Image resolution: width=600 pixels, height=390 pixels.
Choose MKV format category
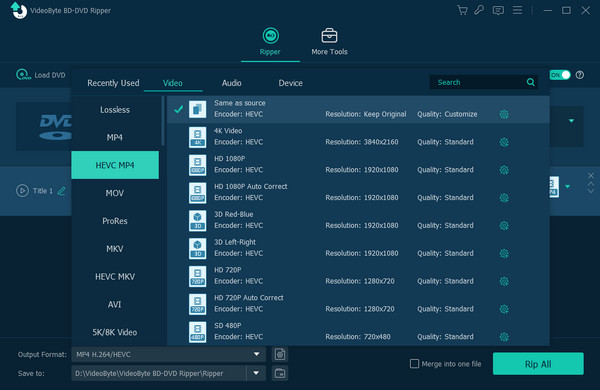[x=115, y=249]
